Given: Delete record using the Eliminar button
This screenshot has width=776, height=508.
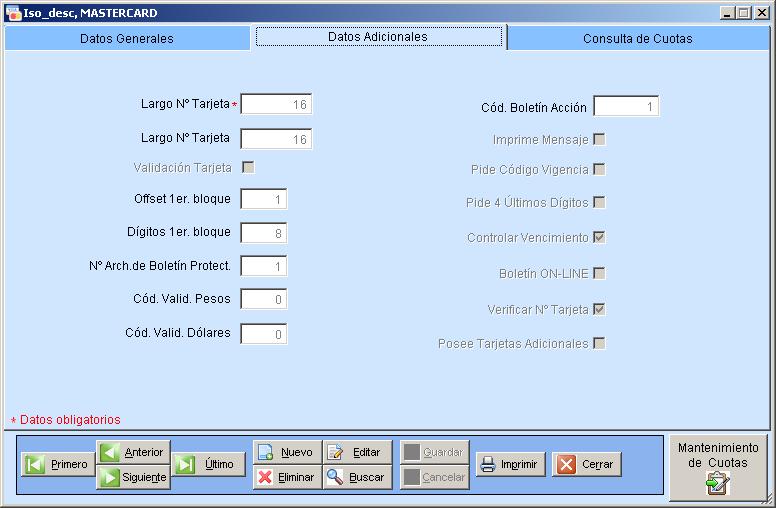Looking at the screenshot, I should 286,477.
